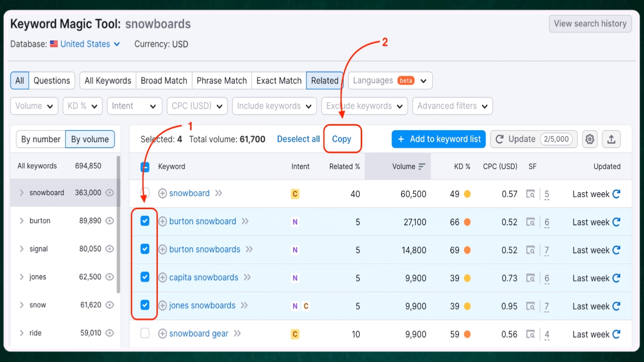Viewport: 644px width, 362px height.
Task: Refresh the jones snowboards row update icon
Action: pos(616,306)
